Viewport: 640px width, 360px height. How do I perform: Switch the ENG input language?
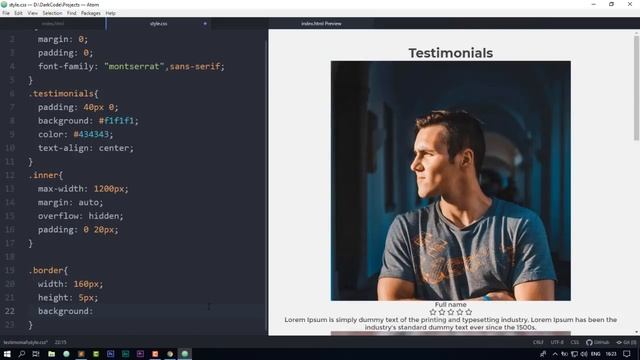coord(596,354)
